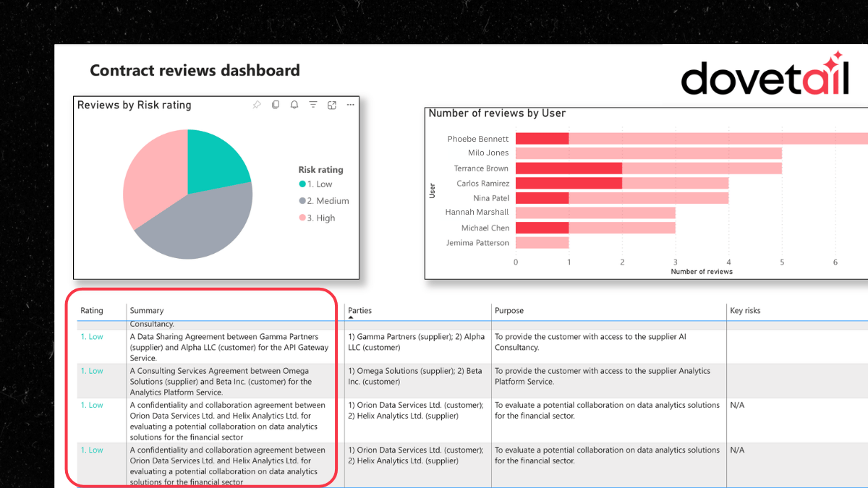The image size is (868, 488).
Task: Sort table by the Summary column header
Action: tap(147, 311)
